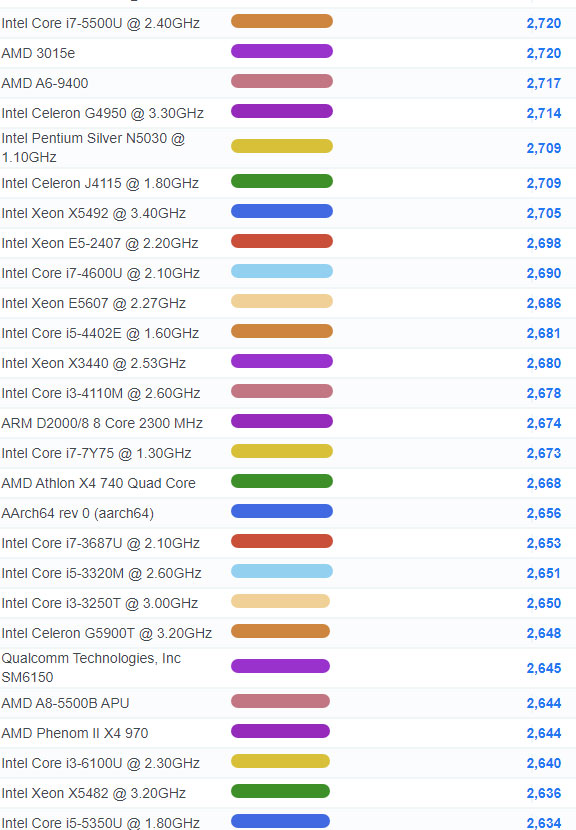Open the Intel Celeron G4950 @ 3.30GHz link
The height and width of the screenshot is (830, 576).
[103, 113]
